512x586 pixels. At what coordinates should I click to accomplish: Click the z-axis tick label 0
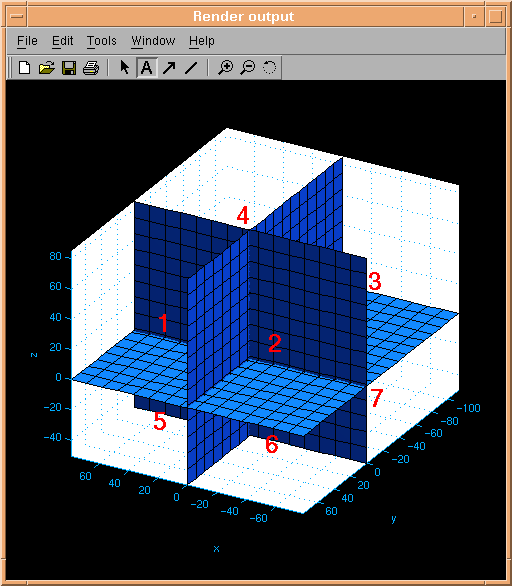[58, 377]
